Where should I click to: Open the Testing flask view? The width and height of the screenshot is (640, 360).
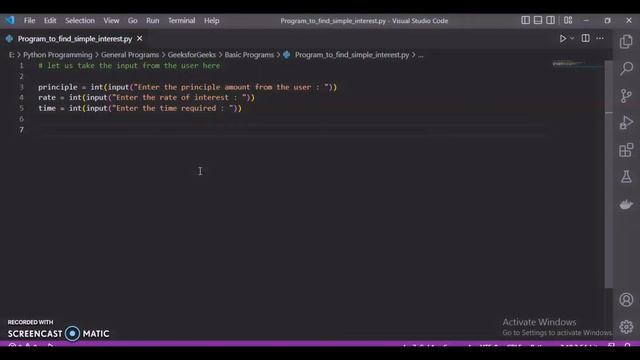pos(626,177)
